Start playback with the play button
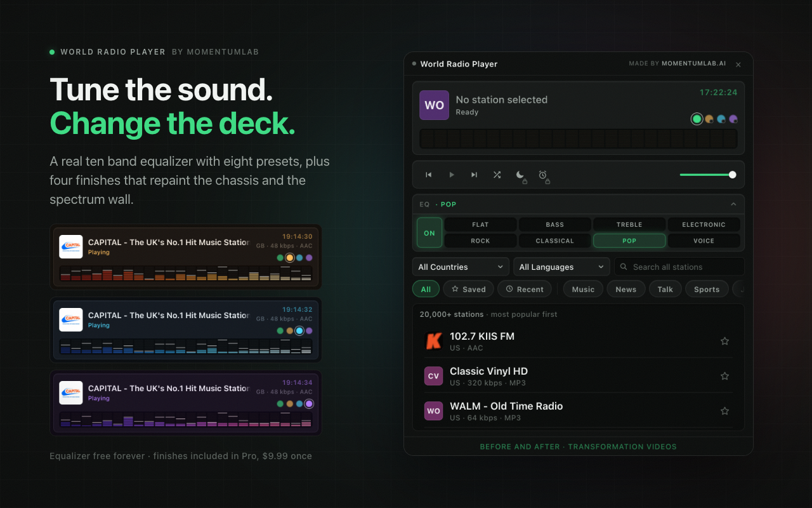This screenshot has width=812, height=508. (452, 175)
